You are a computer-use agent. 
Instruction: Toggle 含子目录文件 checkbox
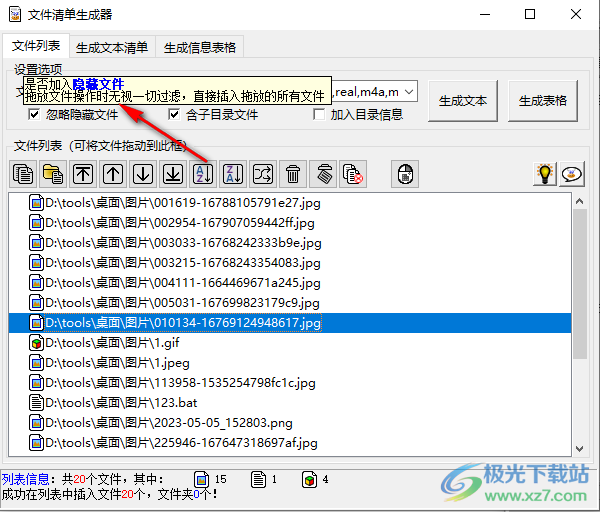(x=174, y=114)
